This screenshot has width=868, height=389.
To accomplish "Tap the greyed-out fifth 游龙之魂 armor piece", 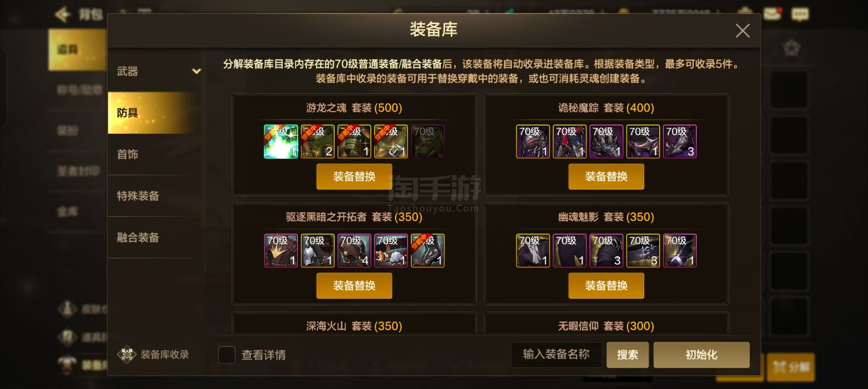I will click(428, 142).
